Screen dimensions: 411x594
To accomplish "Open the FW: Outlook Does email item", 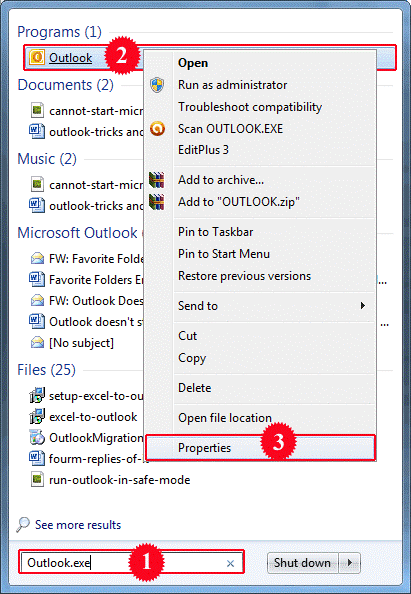I will (x=87, y=301).
